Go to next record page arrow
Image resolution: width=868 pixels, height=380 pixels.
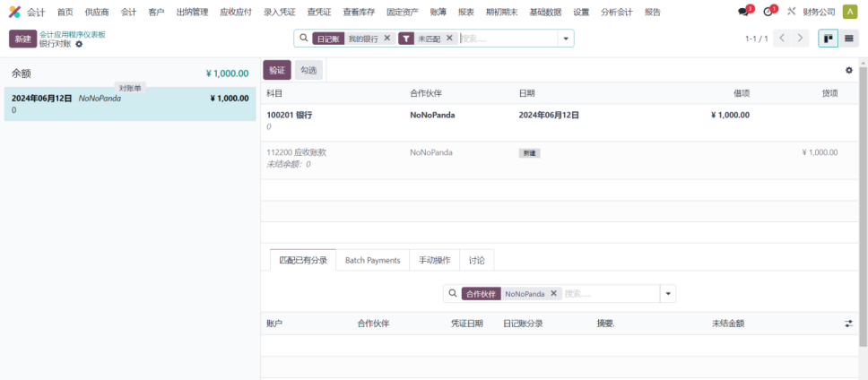(801, 39)
